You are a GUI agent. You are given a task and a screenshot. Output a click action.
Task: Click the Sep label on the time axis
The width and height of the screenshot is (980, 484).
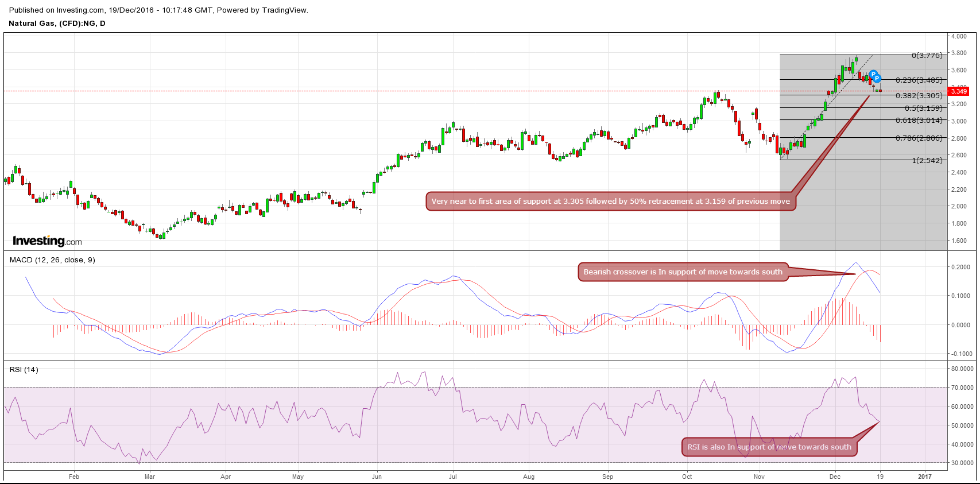(608, 477)
